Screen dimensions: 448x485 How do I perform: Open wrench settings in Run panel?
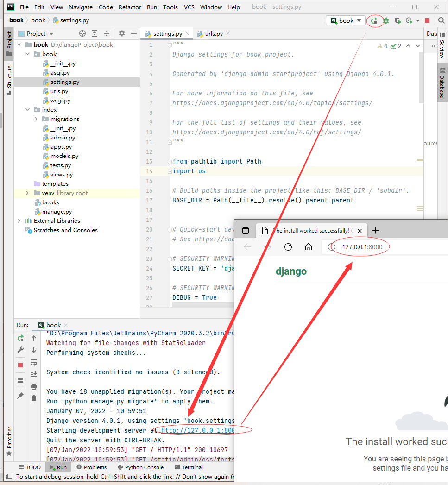coord(20,350)
